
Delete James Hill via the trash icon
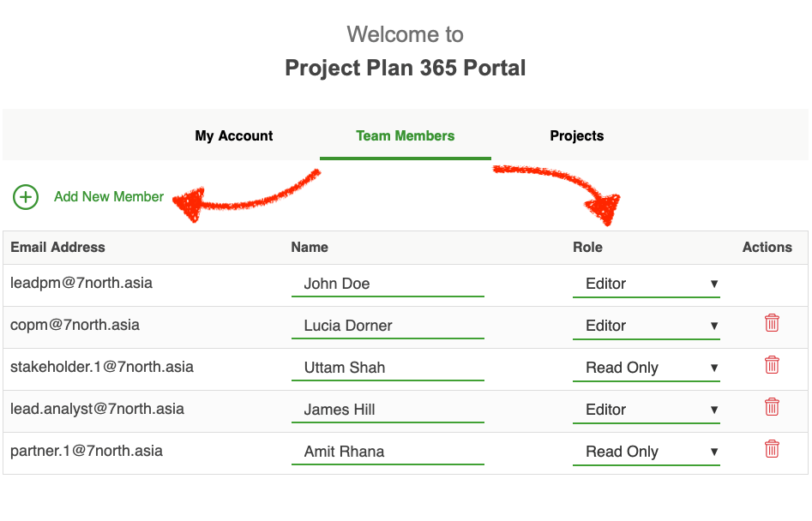(x=772, y=407)
